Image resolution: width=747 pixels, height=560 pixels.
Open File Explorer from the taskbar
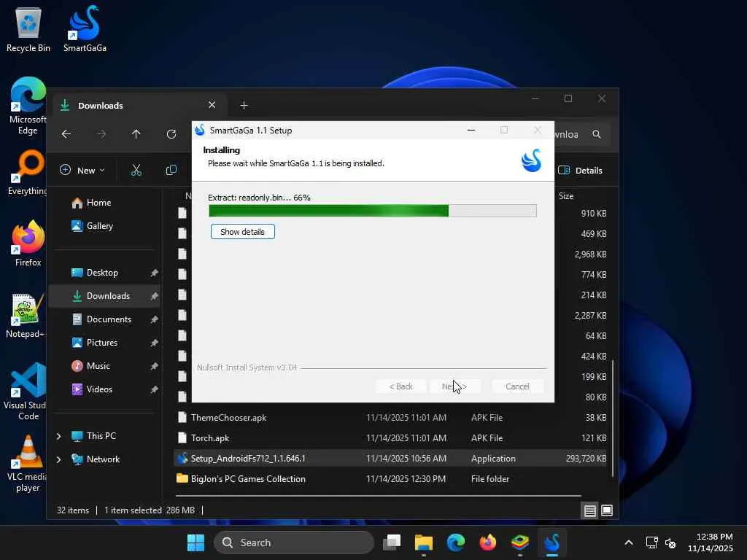pos(424,542)
